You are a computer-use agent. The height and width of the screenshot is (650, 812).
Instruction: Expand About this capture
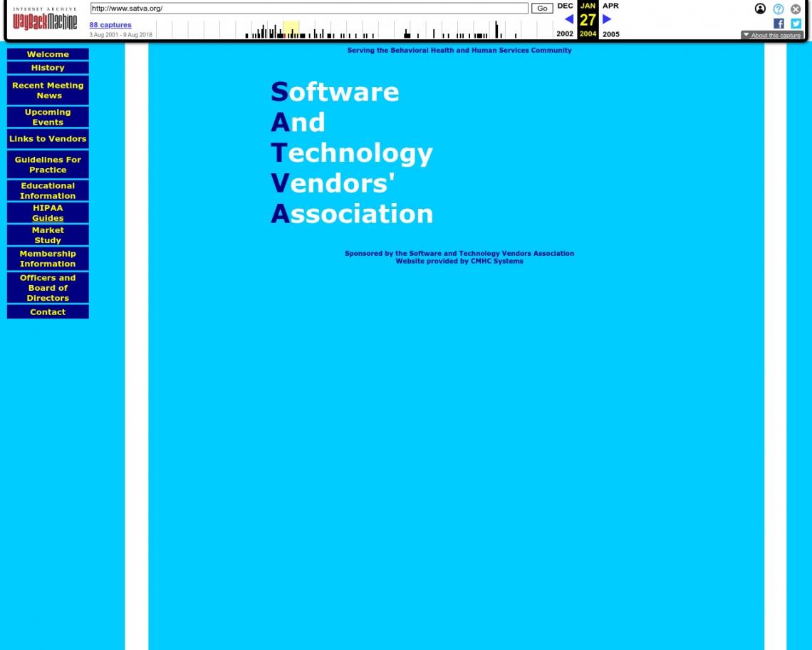pos(771,35)
